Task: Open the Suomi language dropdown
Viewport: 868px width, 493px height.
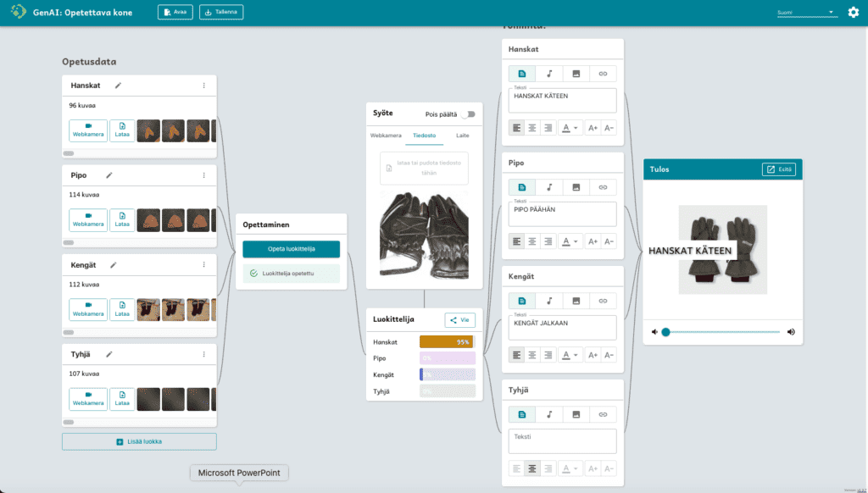Action: [806, 13]
